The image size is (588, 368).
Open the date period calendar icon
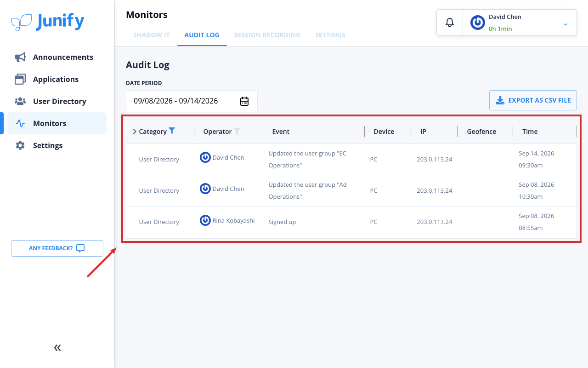[x=244, y=101]
